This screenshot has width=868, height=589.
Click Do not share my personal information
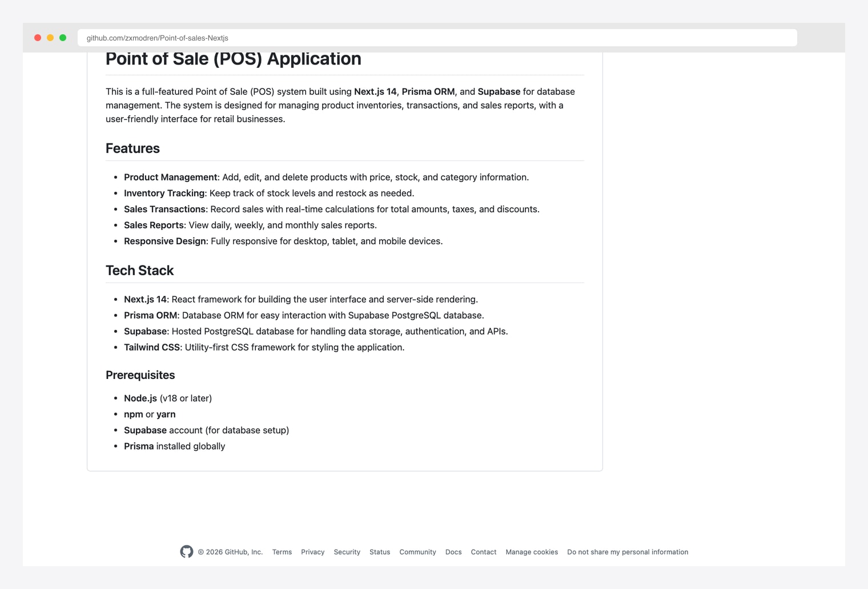(628, 552)
